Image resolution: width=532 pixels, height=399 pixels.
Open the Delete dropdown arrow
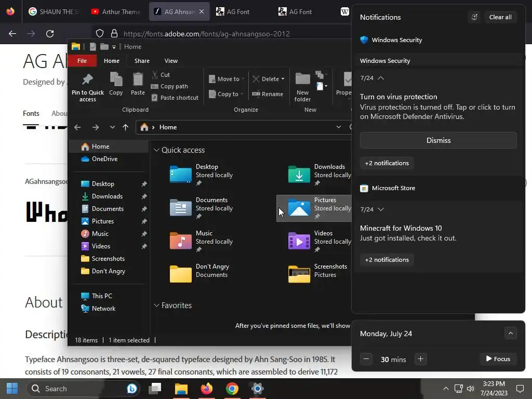click(x=283, y=79)
